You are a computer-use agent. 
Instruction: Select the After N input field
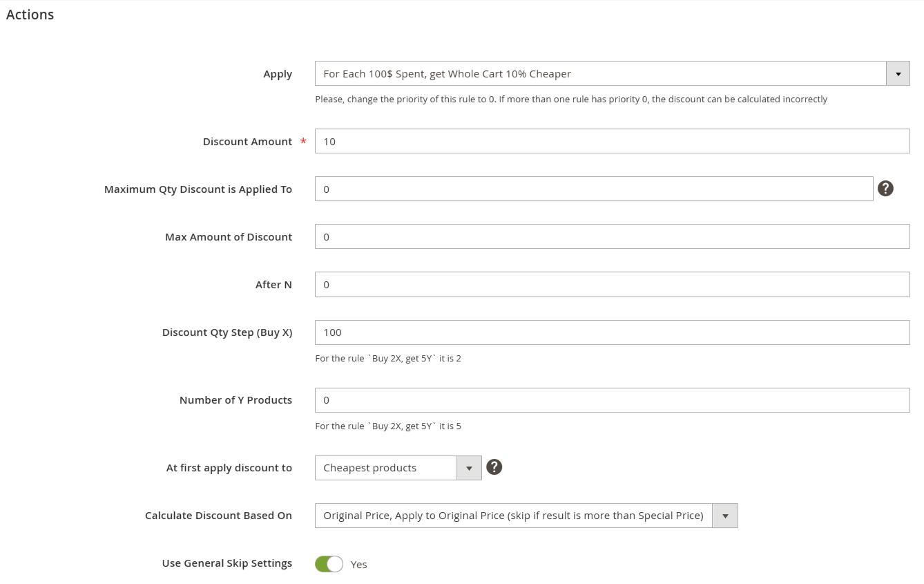612,284
